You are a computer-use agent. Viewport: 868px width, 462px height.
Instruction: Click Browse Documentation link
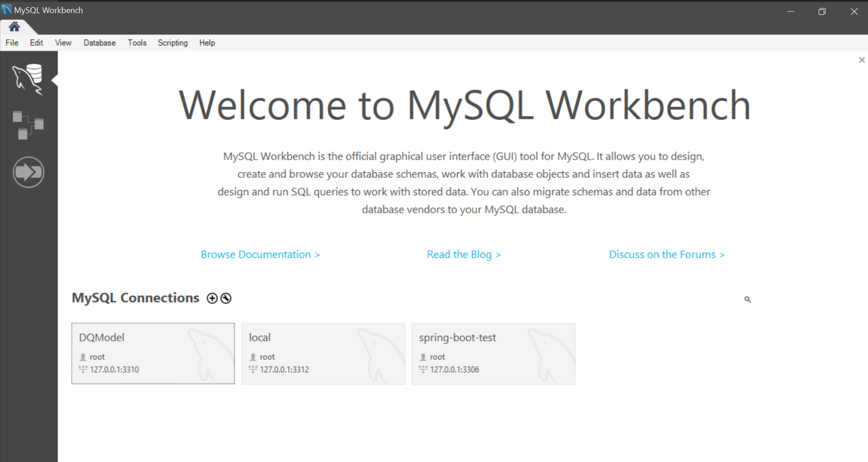tap(260, 254)
